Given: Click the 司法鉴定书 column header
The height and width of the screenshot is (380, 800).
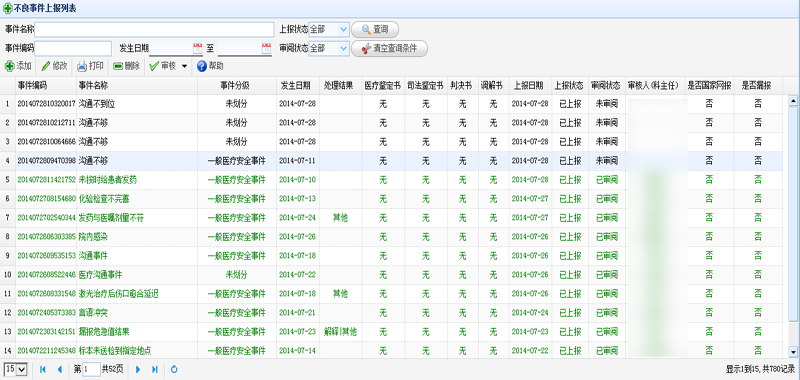Looking at the screenshot, I should pyautogui.click(x=426, y=85).
